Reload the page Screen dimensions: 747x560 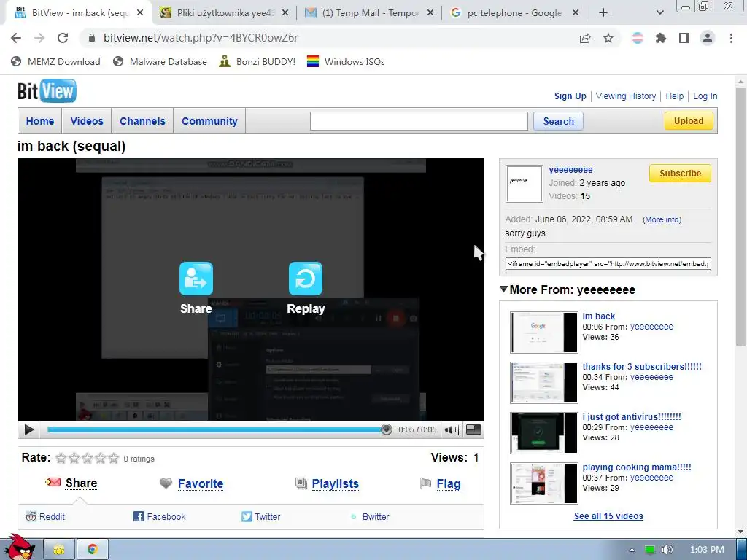[63, 38]
